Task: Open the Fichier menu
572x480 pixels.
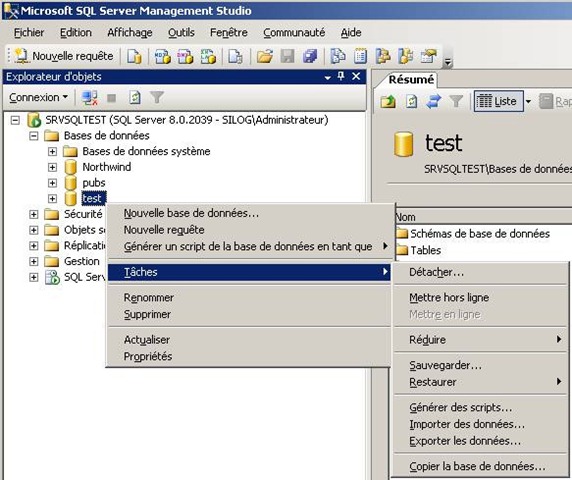Action: 29,32
